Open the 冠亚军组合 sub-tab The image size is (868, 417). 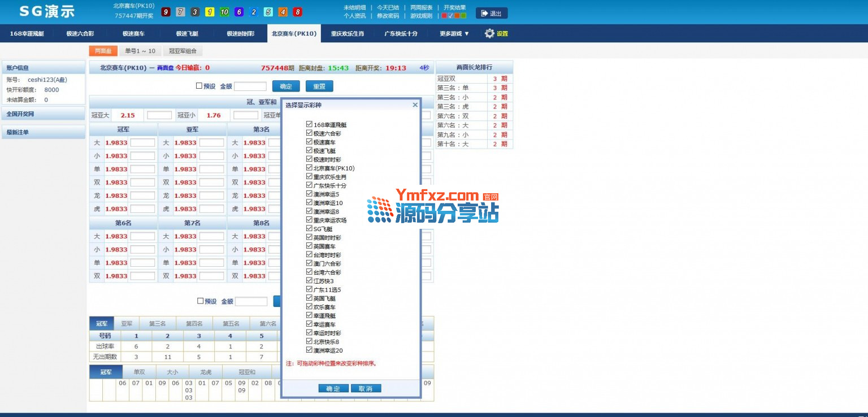[183, 51]
